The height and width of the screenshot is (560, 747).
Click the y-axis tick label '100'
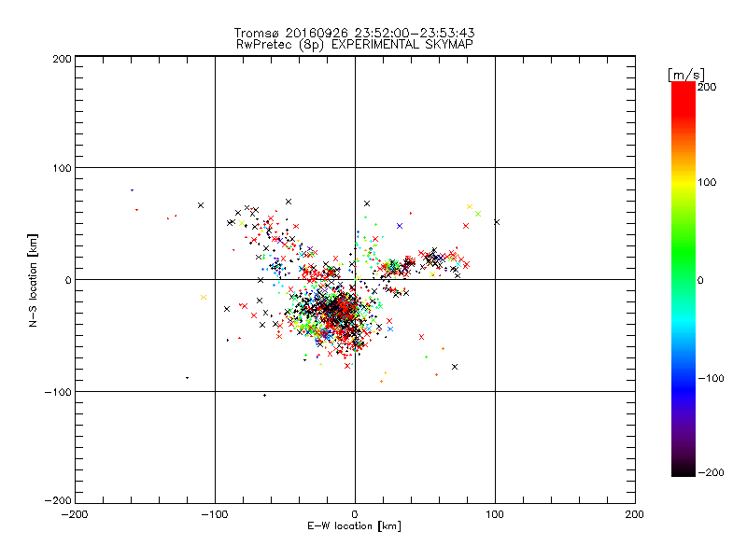click(62, 168)
